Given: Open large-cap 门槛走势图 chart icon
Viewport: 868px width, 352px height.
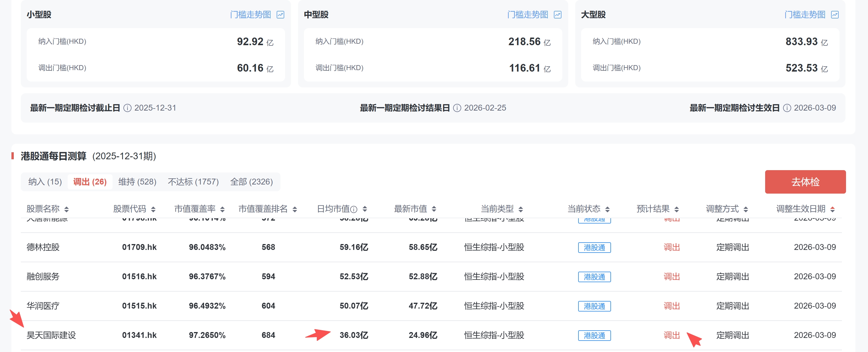Looking at the screenshot, I should click(835, 15).
